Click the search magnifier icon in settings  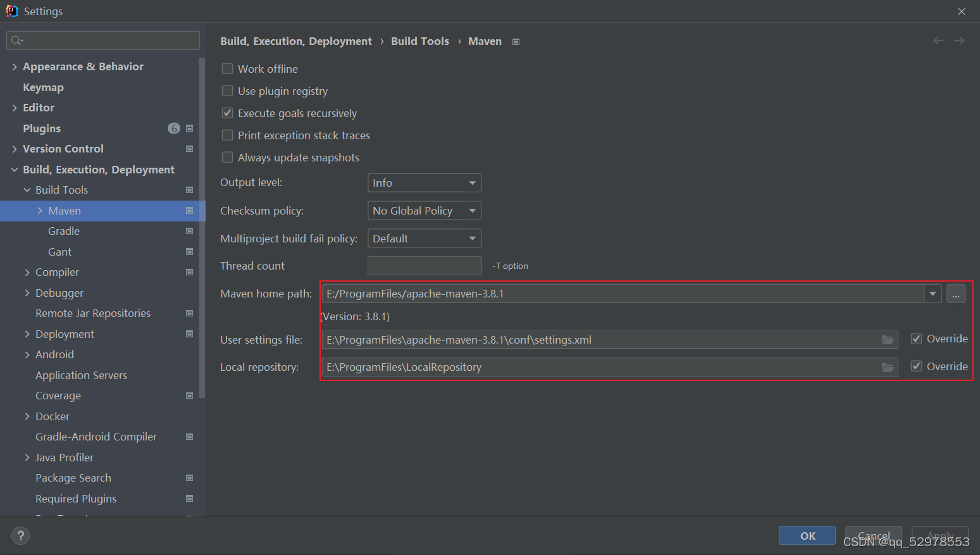(16, 41)
